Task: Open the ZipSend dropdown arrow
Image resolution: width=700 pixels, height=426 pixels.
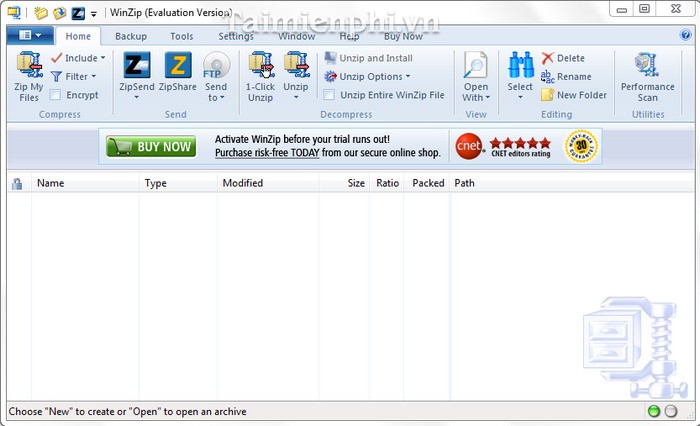Action: point(137,97)
